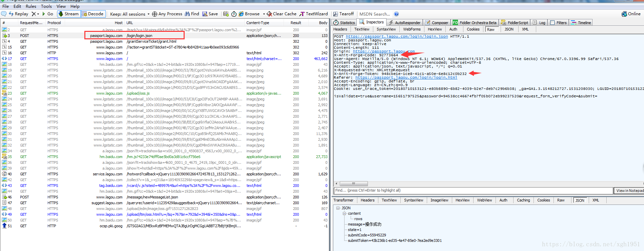Select the state=1 JSON tree node

(x=355, y=230)
